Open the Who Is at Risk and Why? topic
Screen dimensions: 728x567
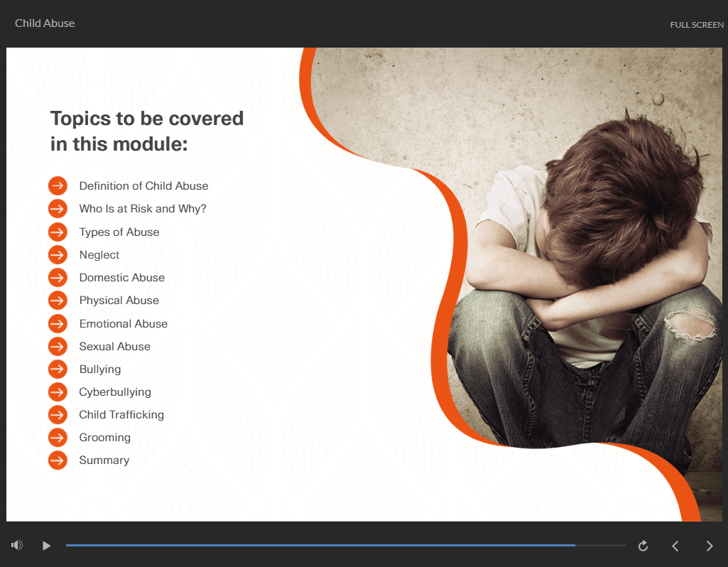(x=143, y=209)
